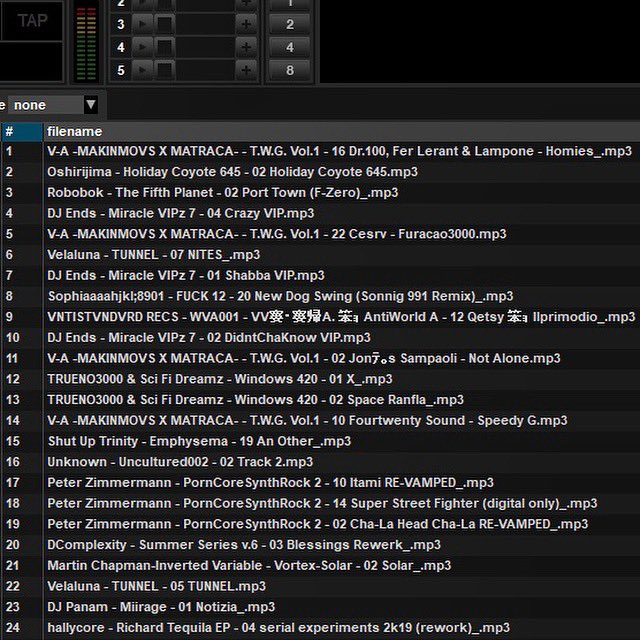Select 'DJ Ends - 01 Shabba VIP.mp3' row

[x=320, y=276]
